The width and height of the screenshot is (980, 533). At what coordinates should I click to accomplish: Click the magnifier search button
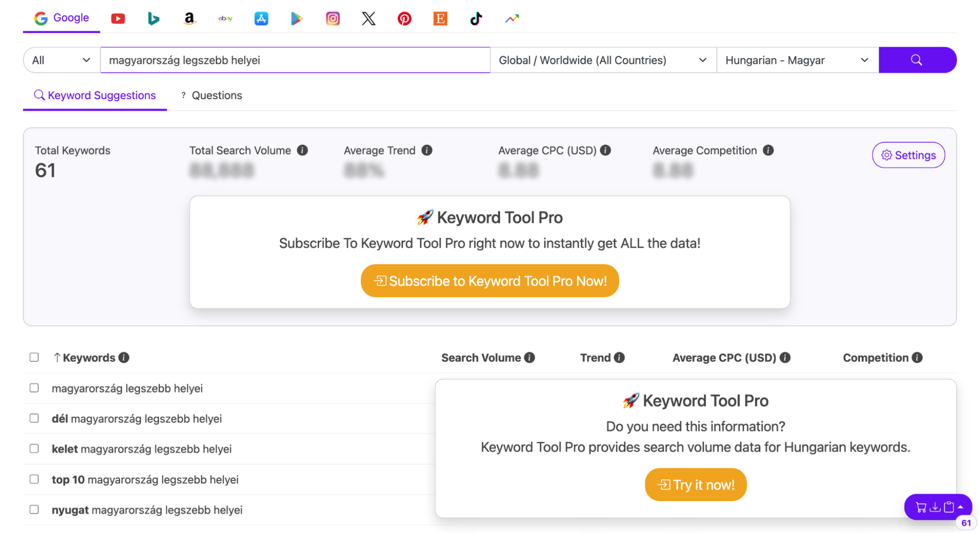[x=917, y=60]
